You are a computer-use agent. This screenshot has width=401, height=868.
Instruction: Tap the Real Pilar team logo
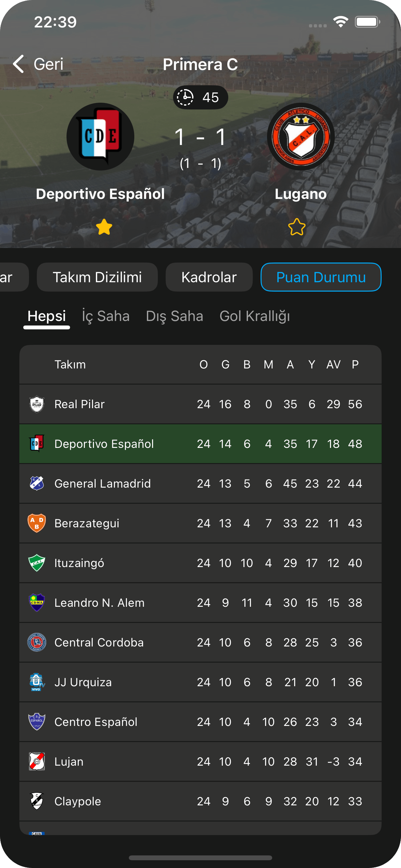37,404
